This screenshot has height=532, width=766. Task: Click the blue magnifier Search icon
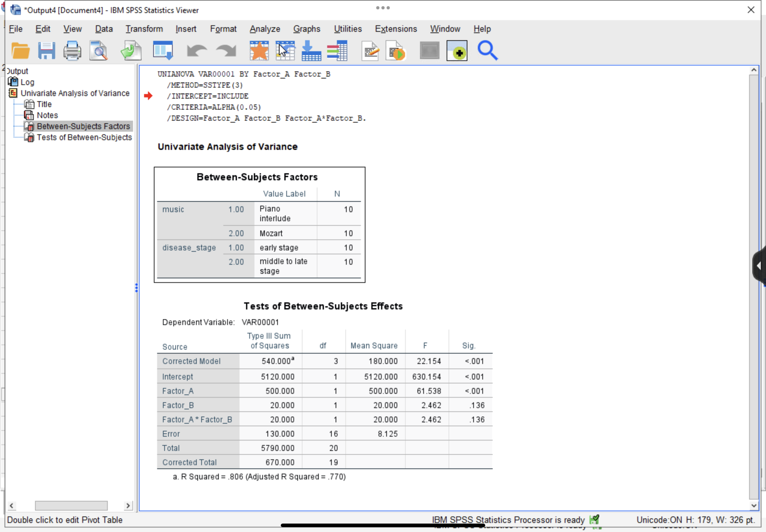pos(488,51)
